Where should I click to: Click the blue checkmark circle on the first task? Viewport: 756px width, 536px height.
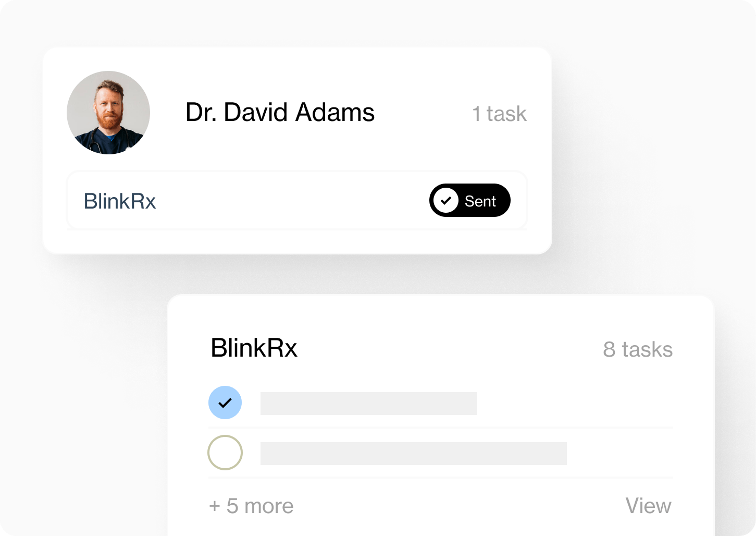[225, 403]
